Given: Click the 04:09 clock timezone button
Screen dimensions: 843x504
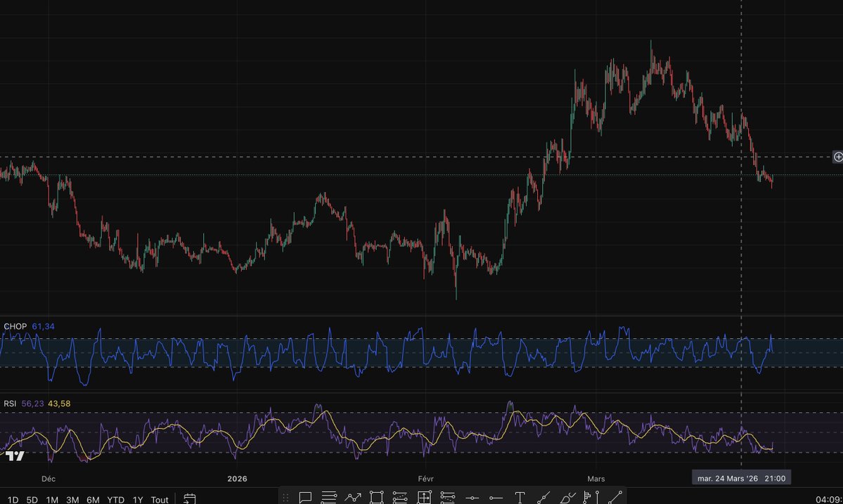Looking at the screenshot, I should pyautogui.click(x=829, y=500).
